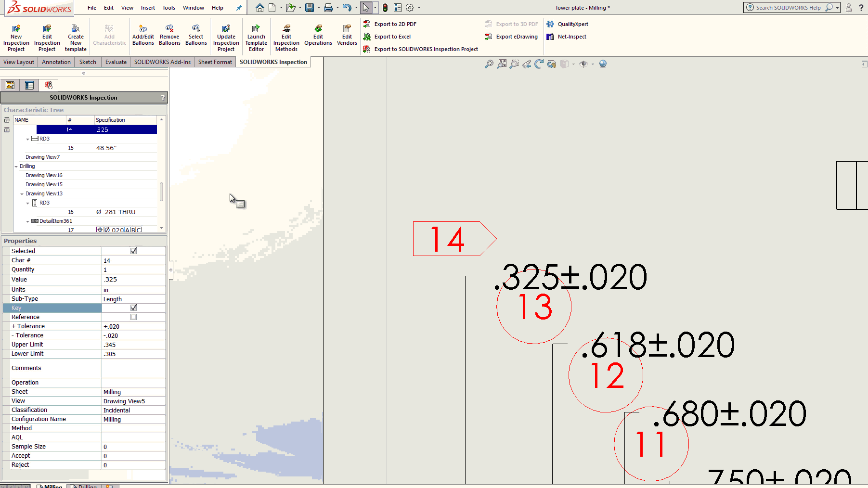This screenshot has width=868, height=488.
Task: Open the Insert menu
Action: (x=148, y=8)
